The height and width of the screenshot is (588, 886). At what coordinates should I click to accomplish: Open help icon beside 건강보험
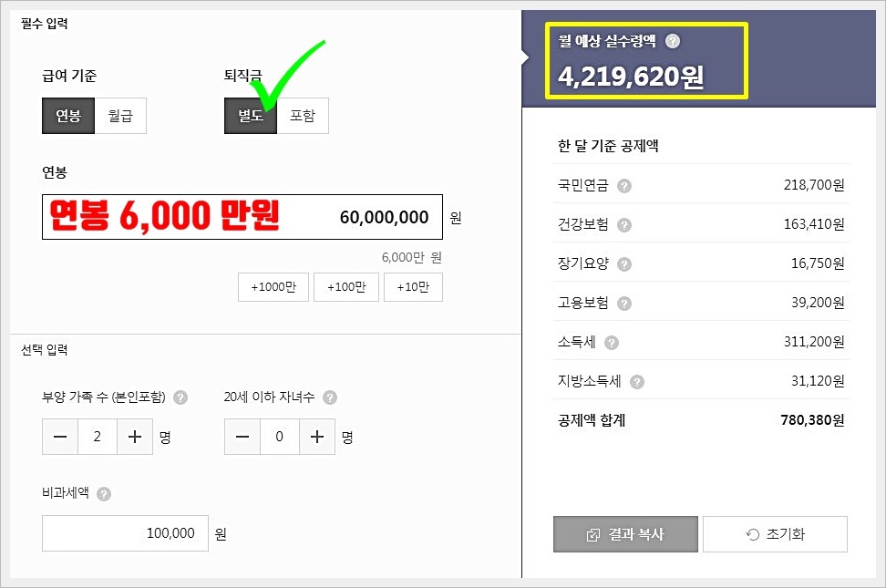coord(623,225)
